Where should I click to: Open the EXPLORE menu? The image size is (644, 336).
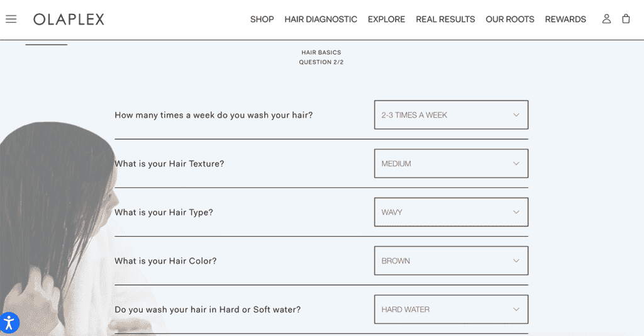pos(387,20)
